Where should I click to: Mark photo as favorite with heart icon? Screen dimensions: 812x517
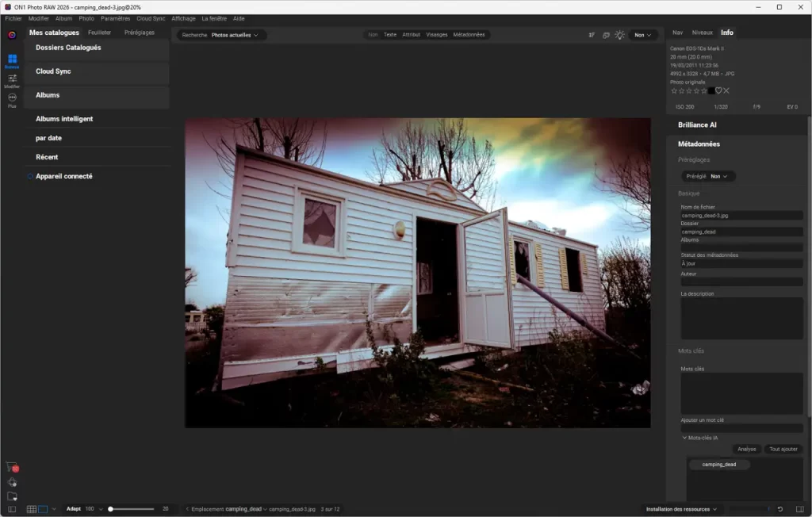tap(718, 90)
